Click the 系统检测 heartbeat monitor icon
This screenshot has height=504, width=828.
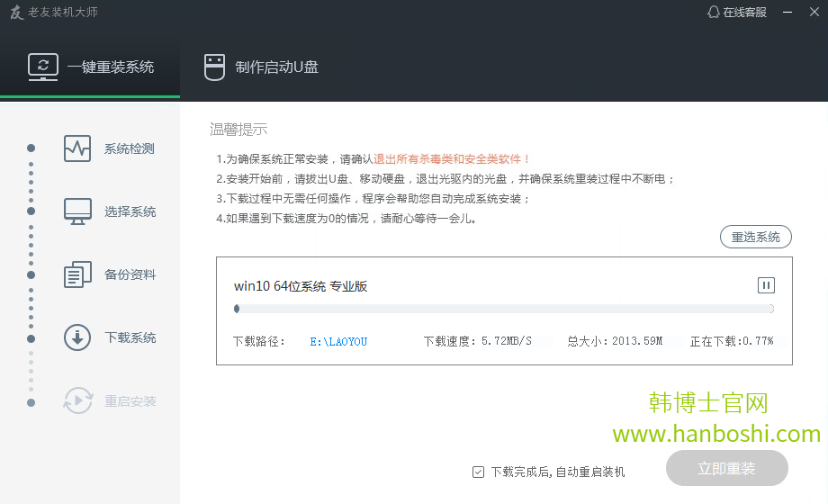tap(77, 148)
